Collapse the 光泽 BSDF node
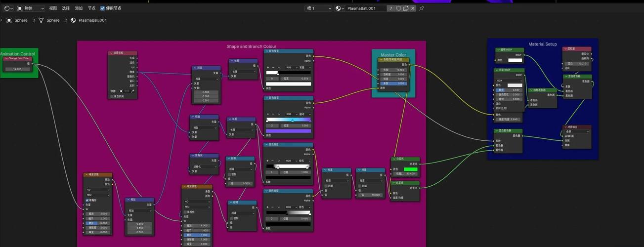The width and height of the screenshot is (644, 247). click(x=498, y=71)
